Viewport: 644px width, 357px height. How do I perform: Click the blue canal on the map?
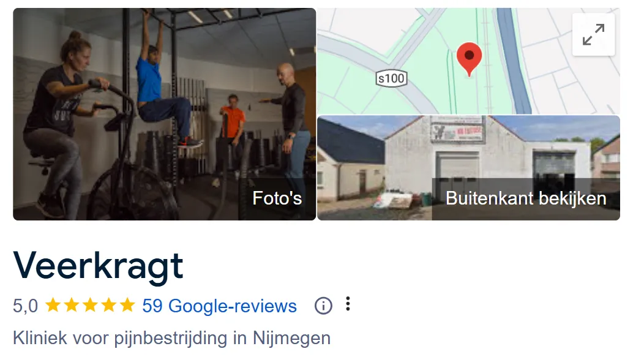514,62
